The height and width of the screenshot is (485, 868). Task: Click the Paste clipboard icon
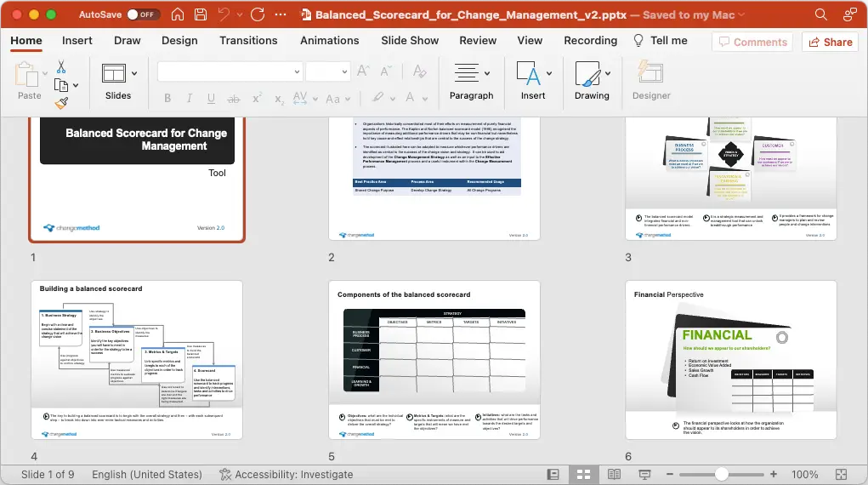tap(26, 74)
